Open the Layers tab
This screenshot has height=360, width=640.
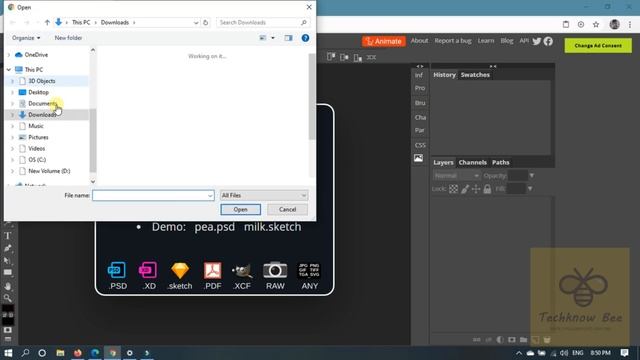click(443, 162)
